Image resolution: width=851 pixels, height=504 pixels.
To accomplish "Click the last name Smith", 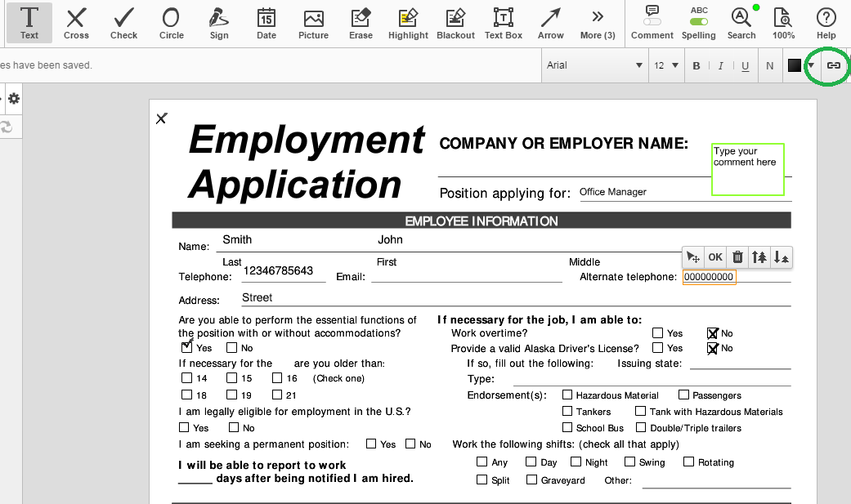I will (x=237, y=239).
